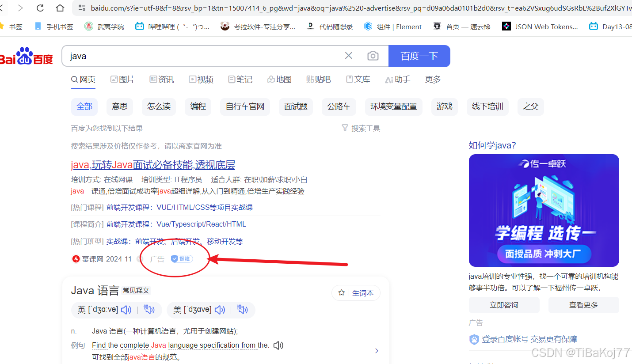
Task: Select the 自行车官网 filter chip
Action: [245, 106]
